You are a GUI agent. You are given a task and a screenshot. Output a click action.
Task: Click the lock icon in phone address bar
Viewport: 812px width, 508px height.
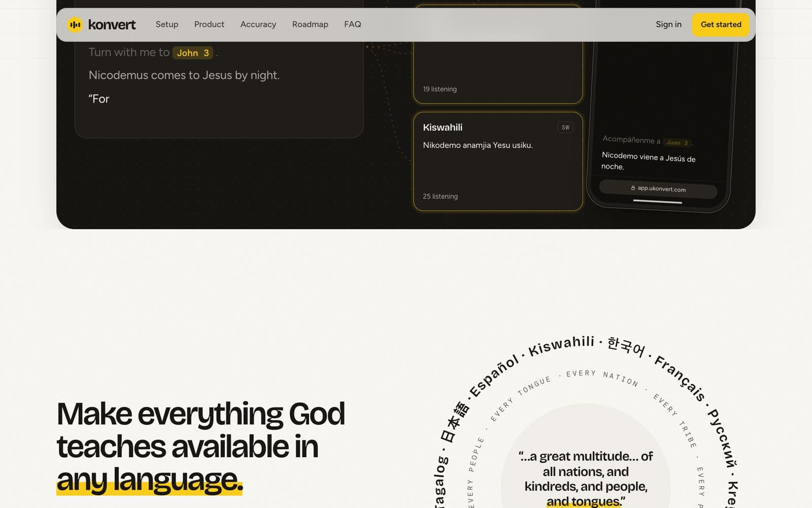click(x=633, y=187)
